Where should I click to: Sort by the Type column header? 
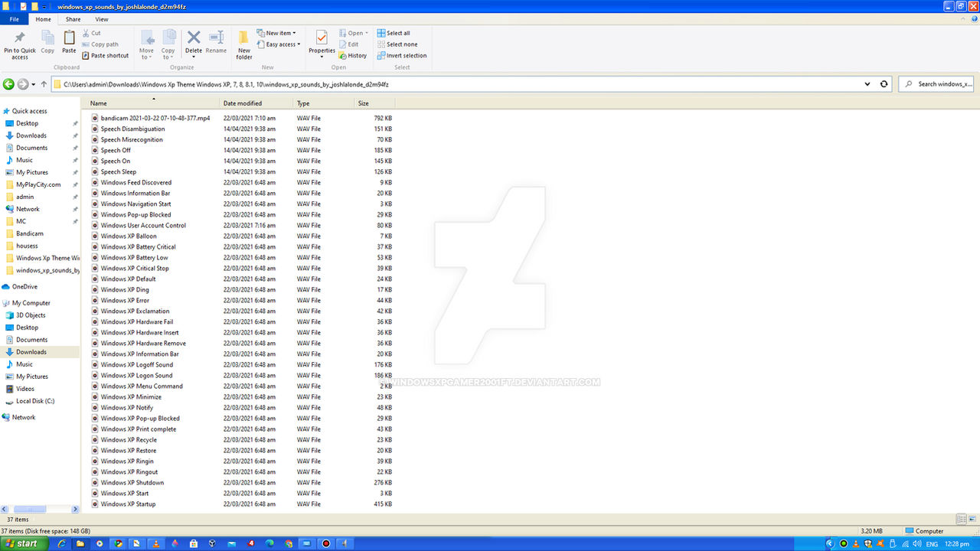[325, 103]
